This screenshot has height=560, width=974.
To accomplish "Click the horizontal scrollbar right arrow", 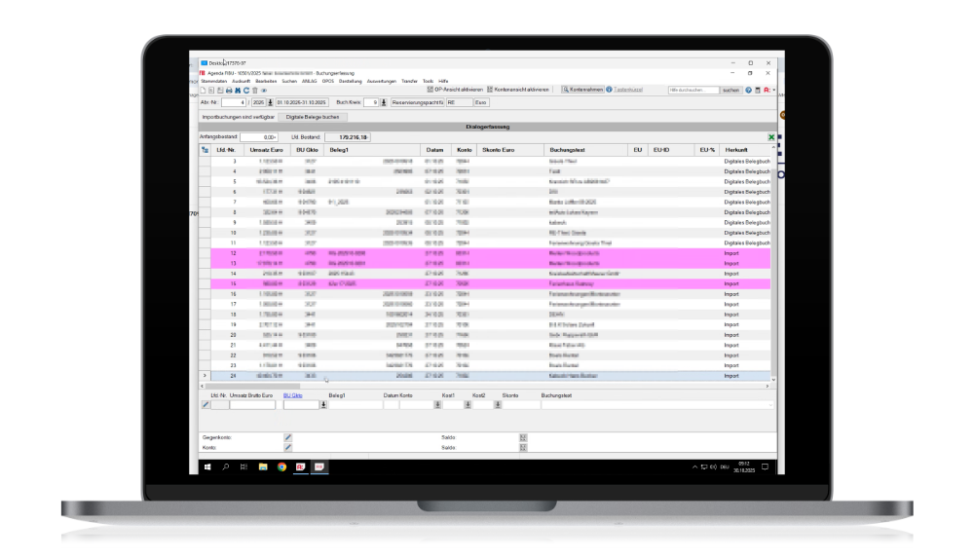I will (768, 387).
